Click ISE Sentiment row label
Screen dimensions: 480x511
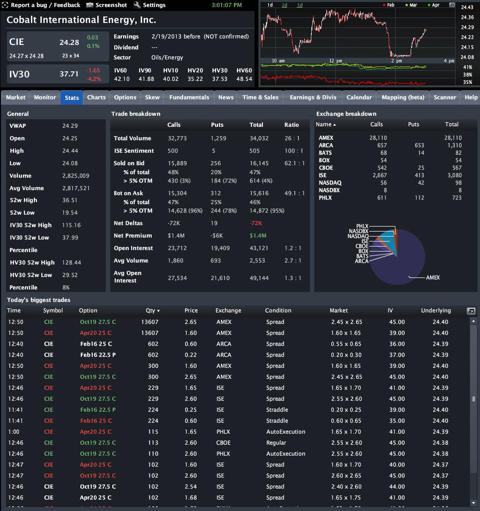[134, 151]
